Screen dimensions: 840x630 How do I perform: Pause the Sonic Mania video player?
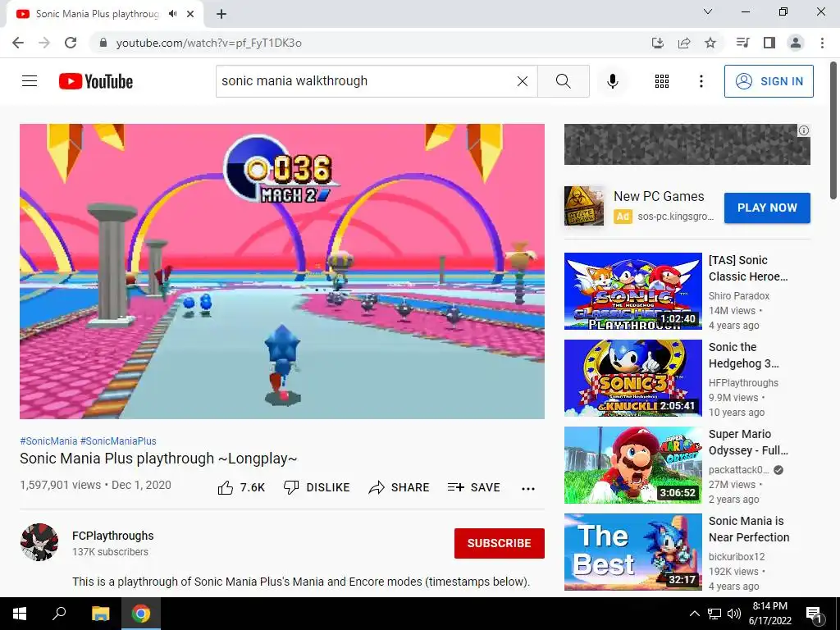pyautogui.click(x=282, y=271)
